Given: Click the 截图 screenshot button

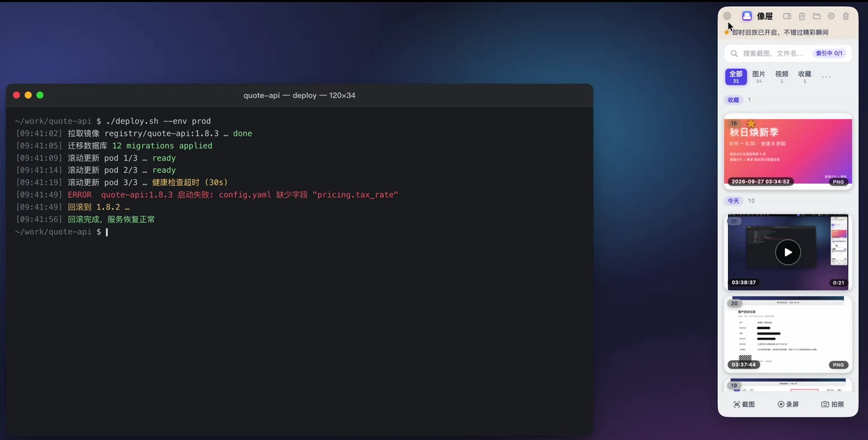Looking at the screenshot, I should pyautogui.click(x=744, y=404).
